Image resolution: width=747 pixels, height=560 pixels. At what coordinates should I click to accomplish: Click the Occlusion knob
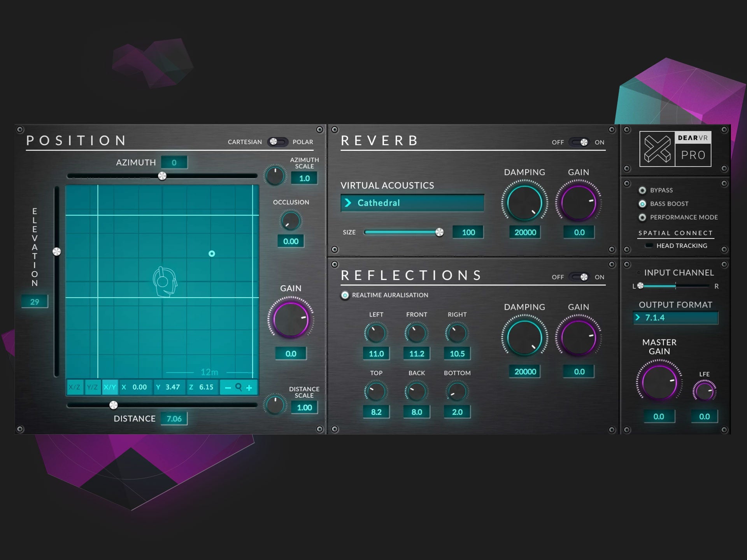pyautogui.click(x=291, y=221)
